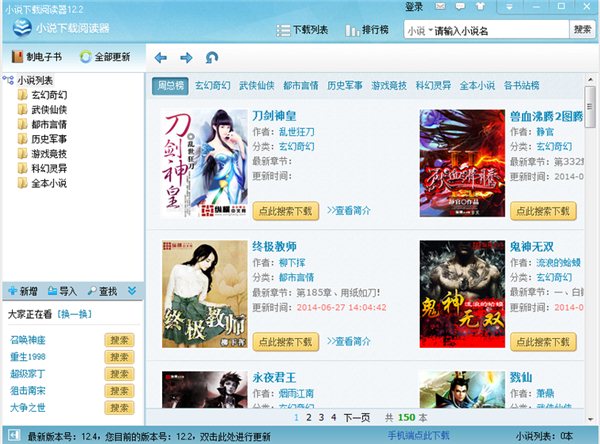The width and height of the screenshot is (600, 444).
Task: Go to page 2 in pagination
Action: tap(309, 418)
